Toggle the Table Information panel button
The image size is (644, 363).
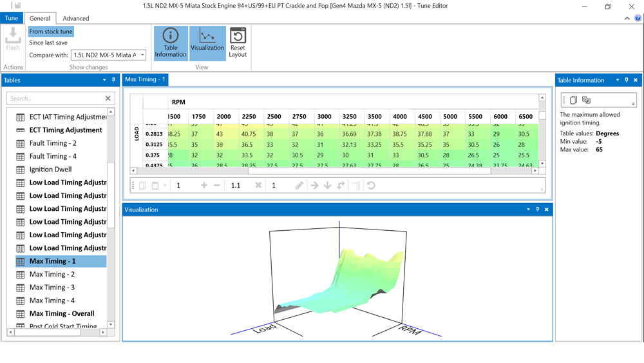pyautogui.click(x=171, y=43)
